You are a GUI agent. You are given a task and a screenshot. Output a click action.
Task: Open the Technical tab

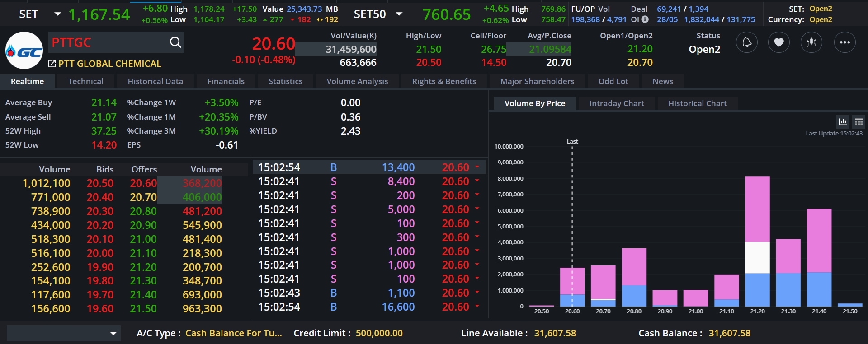coord(86,81)
